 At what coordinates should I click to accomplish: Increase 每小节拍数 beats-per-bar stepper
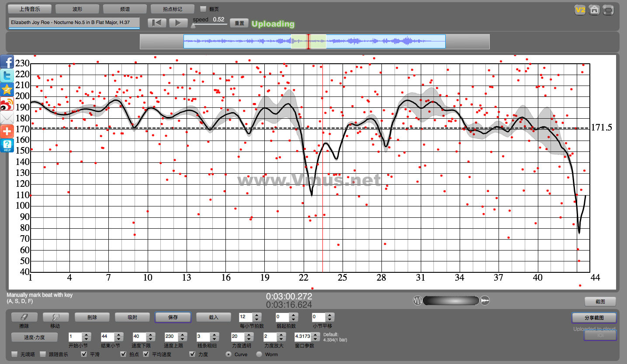(257, 315)
